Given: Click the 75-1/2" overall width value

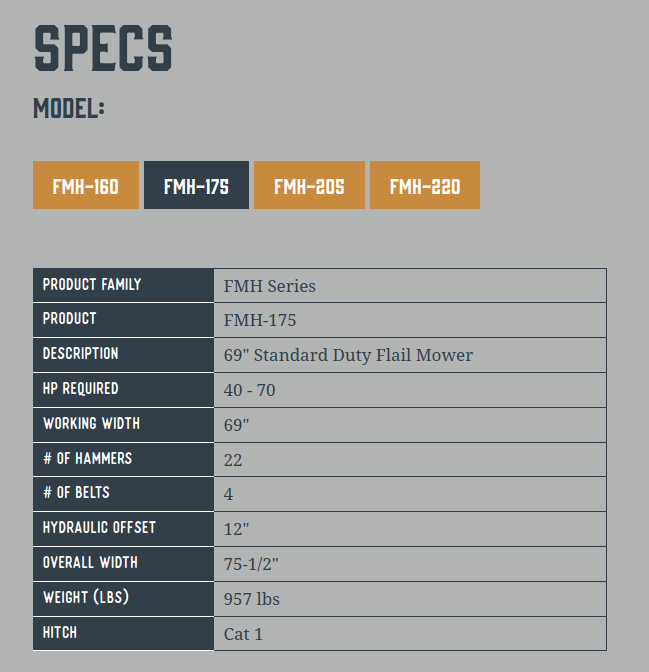Looking at the screenshot, I should click(251, 564).
